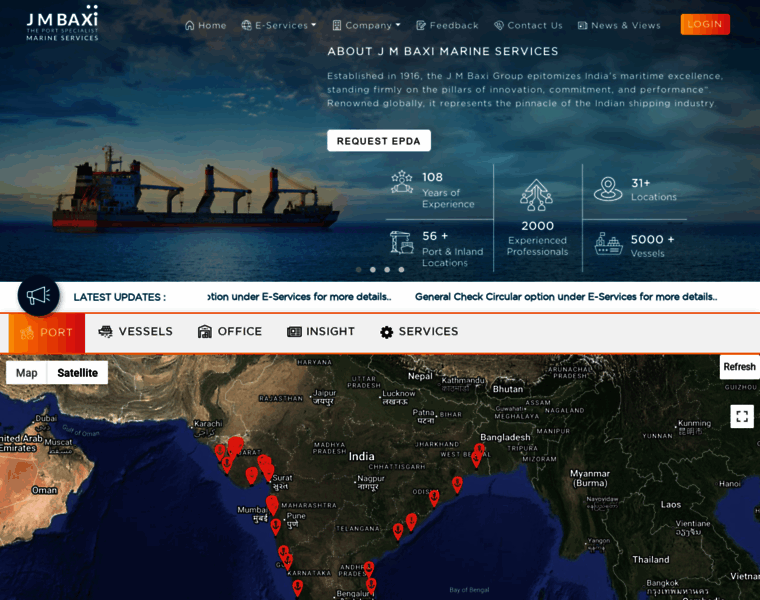
Task: Click the megaphone latest updates icon
Action: [38, 296]
